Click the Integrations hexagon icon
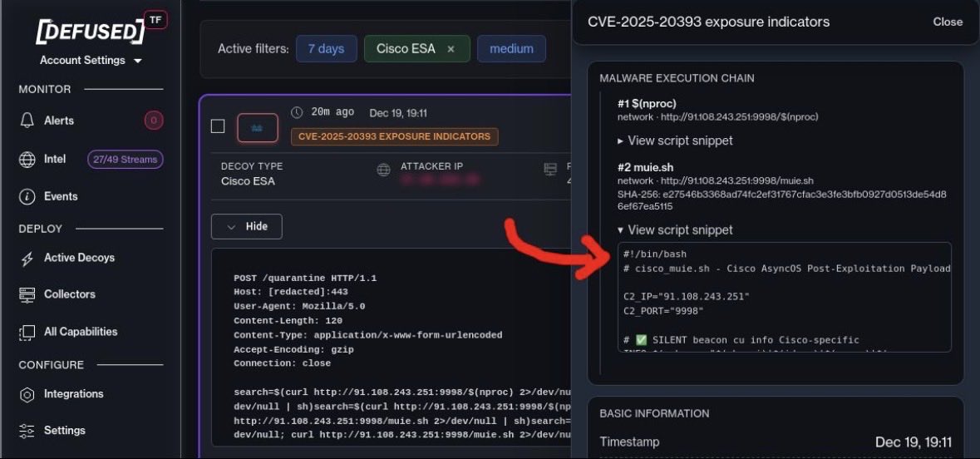This screenshot has height=459, width=980. pyautogui.click(x=27, y=395)
